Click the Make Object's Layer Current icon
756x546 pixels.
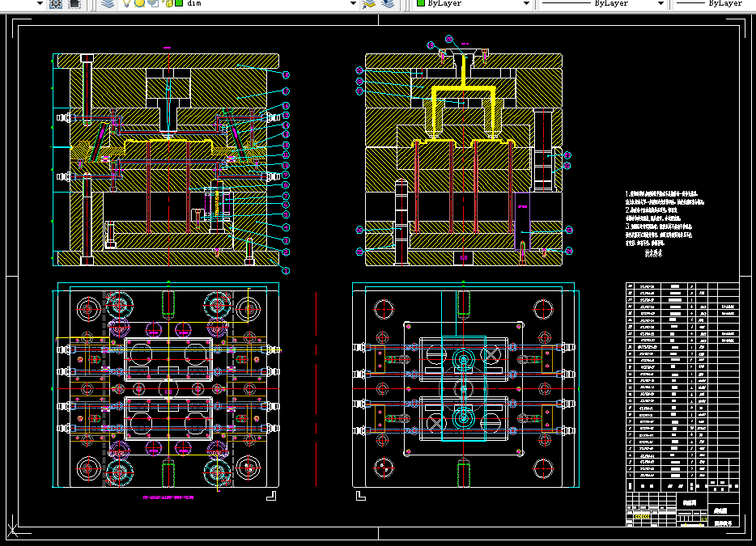point(369,3)
